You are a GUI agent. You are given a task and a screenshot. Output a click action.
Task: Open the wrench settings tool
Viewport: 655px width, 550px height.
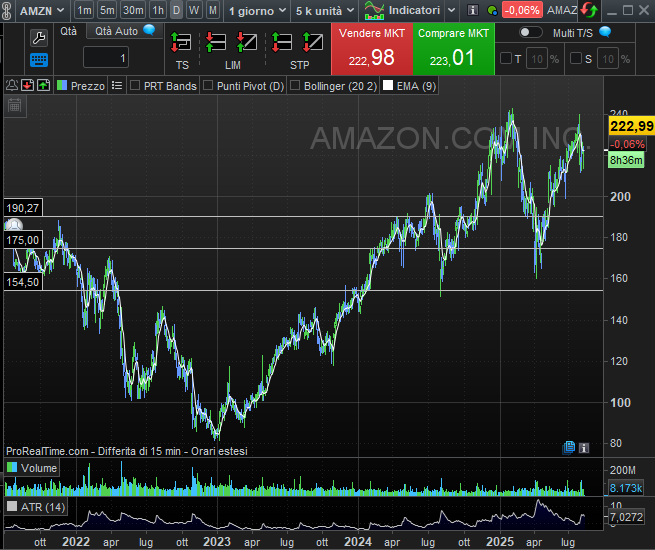click(x=39, y=38)
